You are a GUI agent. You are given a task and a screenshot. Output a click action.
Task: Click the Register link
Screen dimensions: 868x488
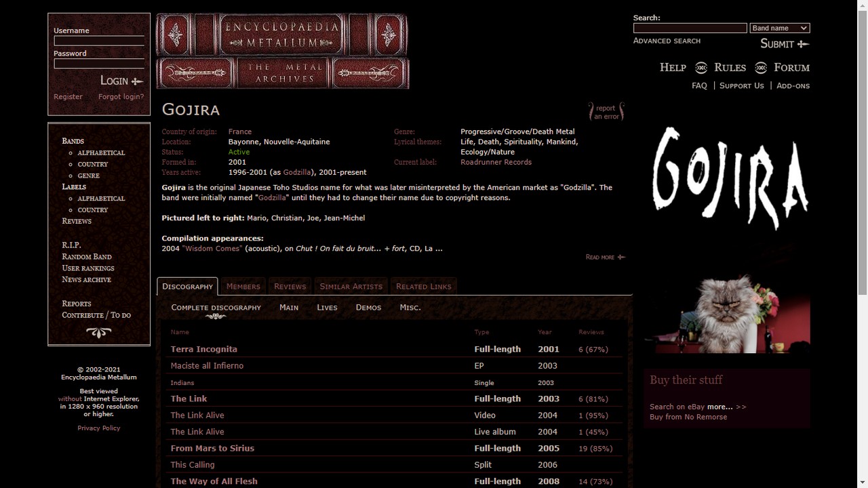point(68,97)
